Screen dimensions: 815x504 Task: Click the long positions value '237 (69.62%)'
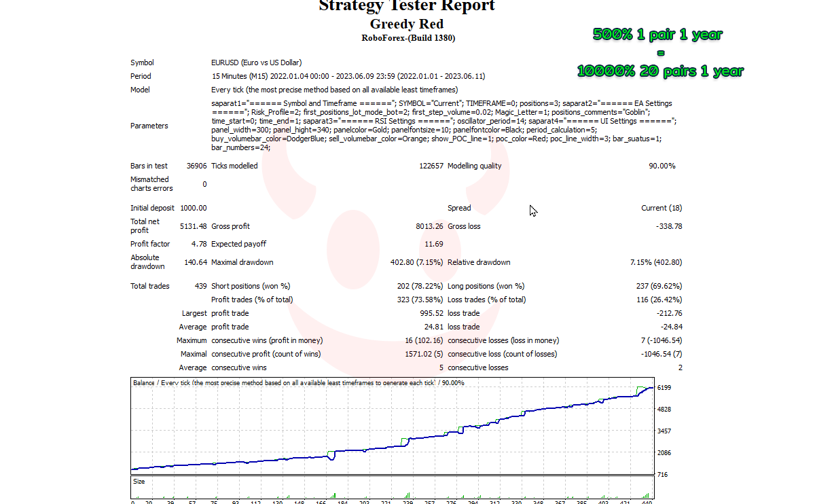(x=659, y=286)
